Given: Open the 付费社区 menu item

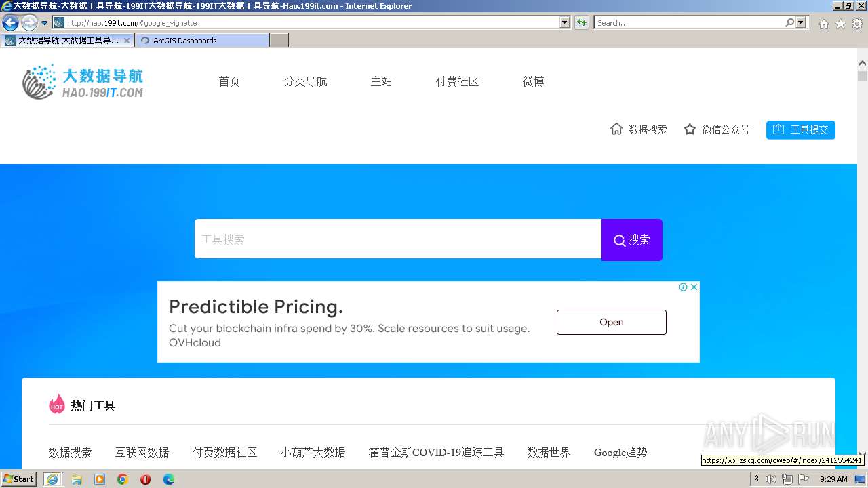Looking at the screenshot, I should tap(457, 81).
